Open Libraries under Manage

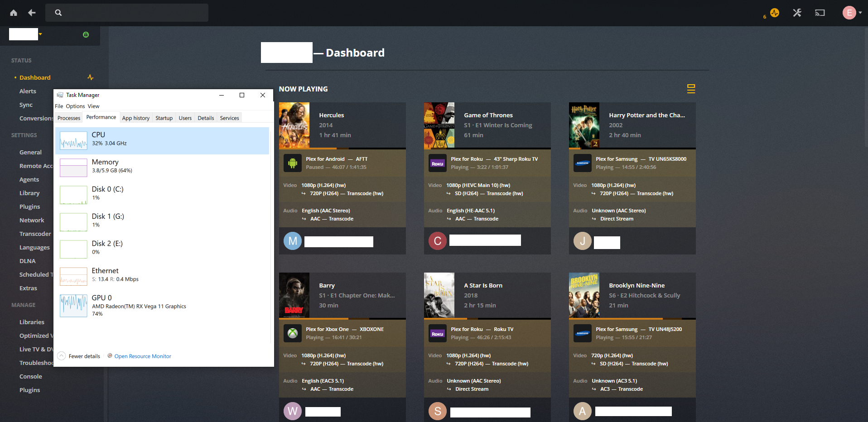(x=32, y=322)
